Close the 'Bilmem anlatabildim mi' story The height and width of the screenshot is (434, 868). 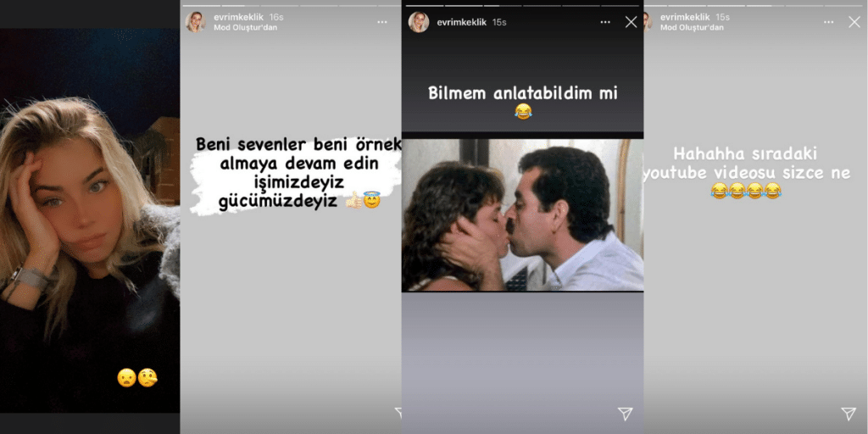coord(631,22)
